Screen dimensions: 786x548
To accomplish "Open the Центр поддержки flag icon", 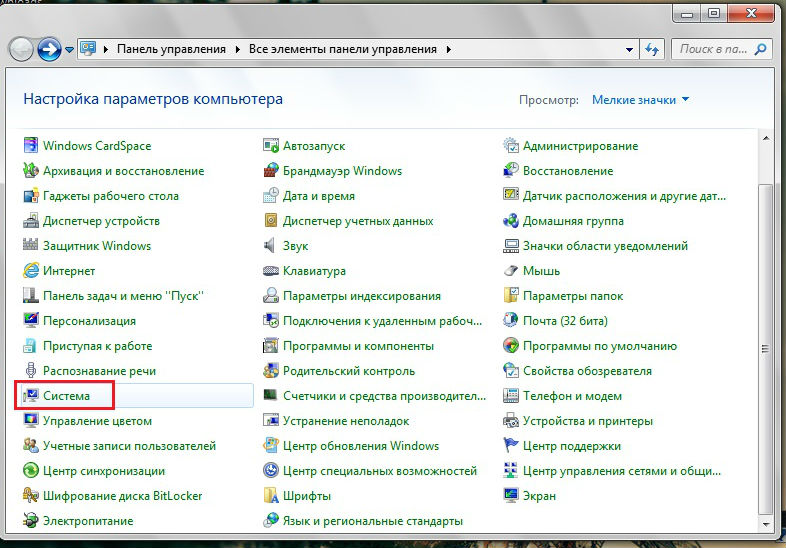I will 511,446.
